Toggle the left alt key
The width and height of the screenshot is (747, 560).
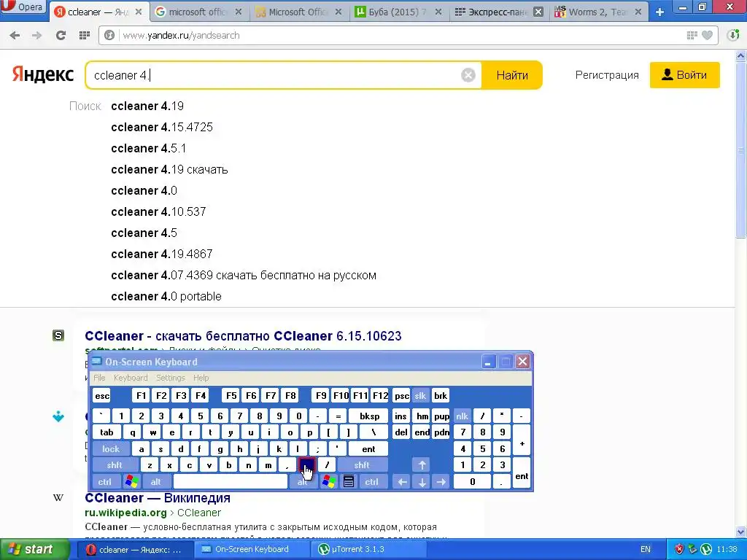(x=156, y=482)
